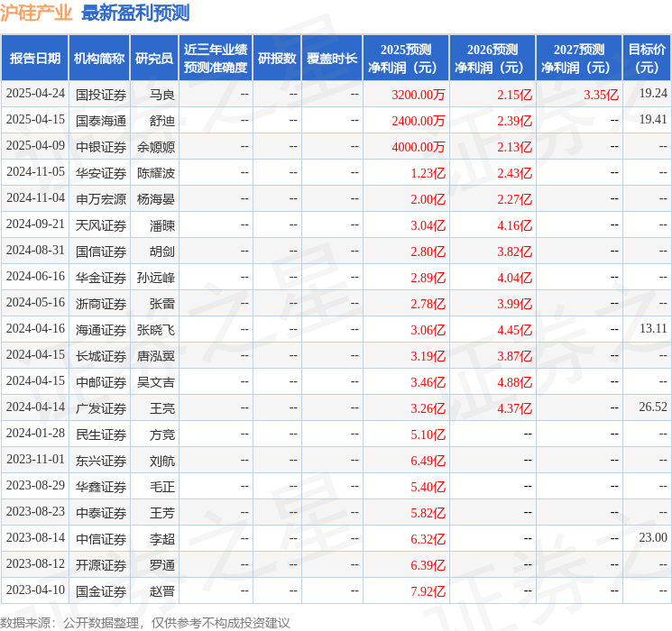Viewport: 672px width, 631px height.
Task: Select institution 长城证券
Action: pyautogui.click(x=101, y=356)
